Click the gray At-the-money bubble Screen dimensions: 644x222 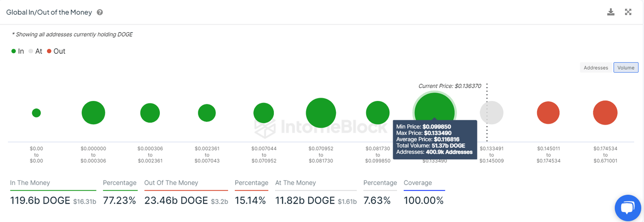(491, 112)
